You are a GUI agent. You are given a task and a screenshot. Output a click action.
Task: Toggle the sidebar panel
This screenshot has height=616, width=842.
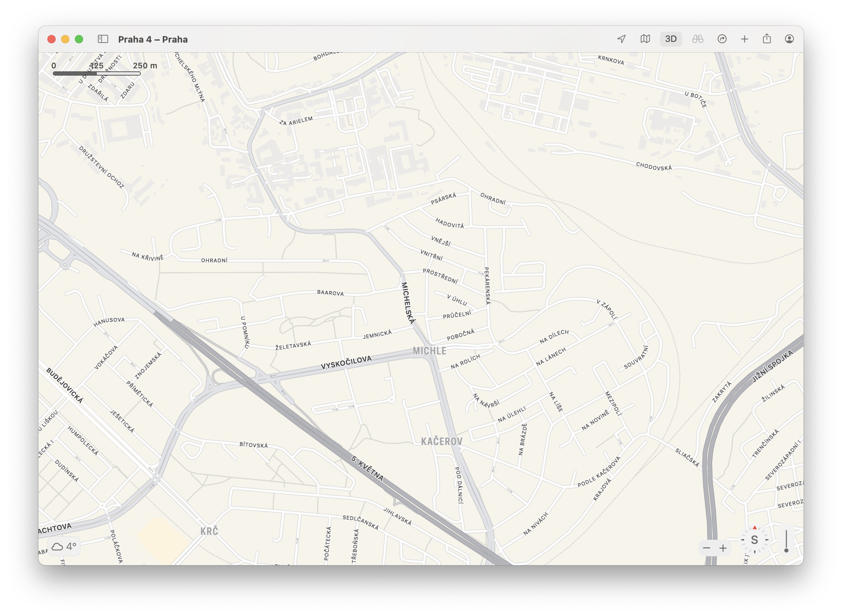tap(103, 39)
